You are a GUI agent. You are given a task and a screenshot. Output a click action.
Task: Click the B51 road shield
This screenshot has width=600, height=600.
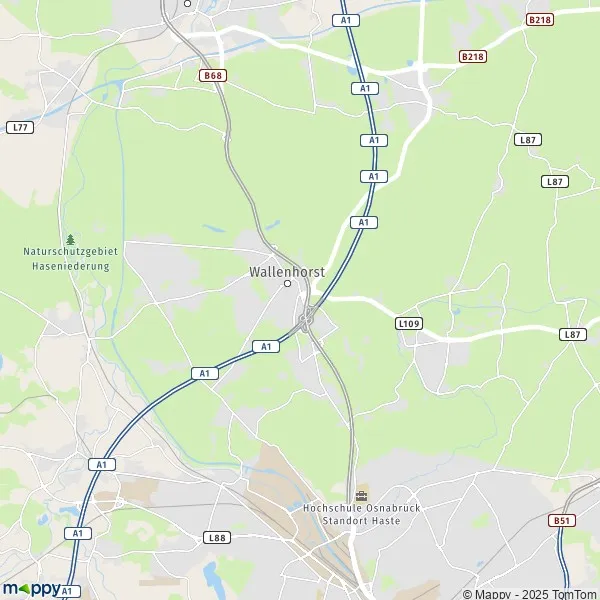point(562,520)
